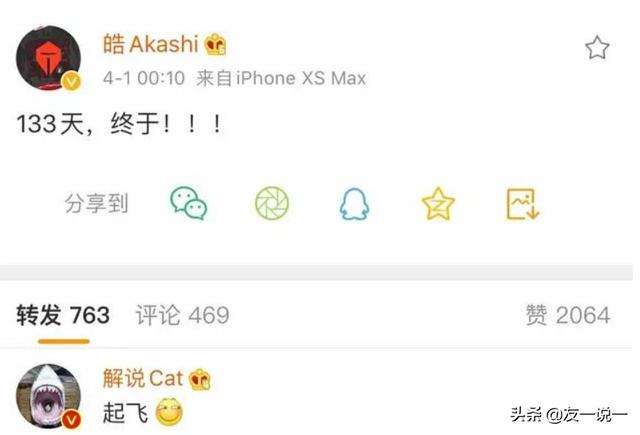Tap the 4-1 00:10 timestamp

pyautogui.click(x=144, y=78)
